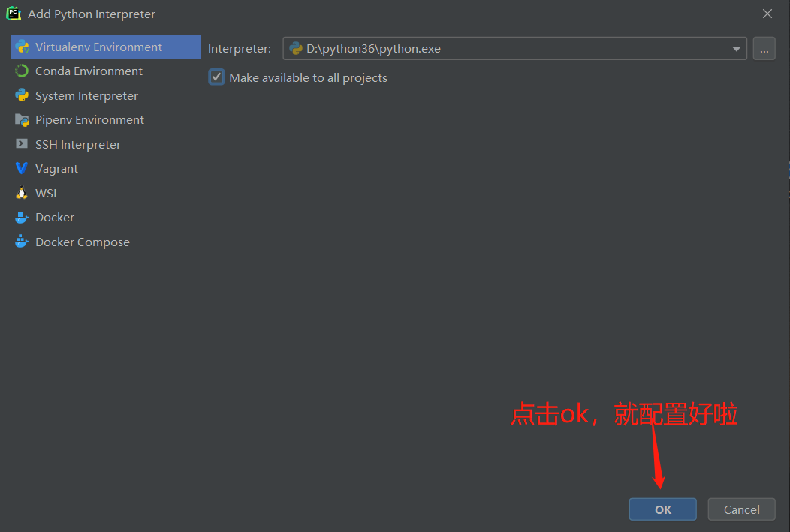The height and width of the screenshot is (532, 790).
Task: Open SSH Interpreter settings
Action: (106, 145)
